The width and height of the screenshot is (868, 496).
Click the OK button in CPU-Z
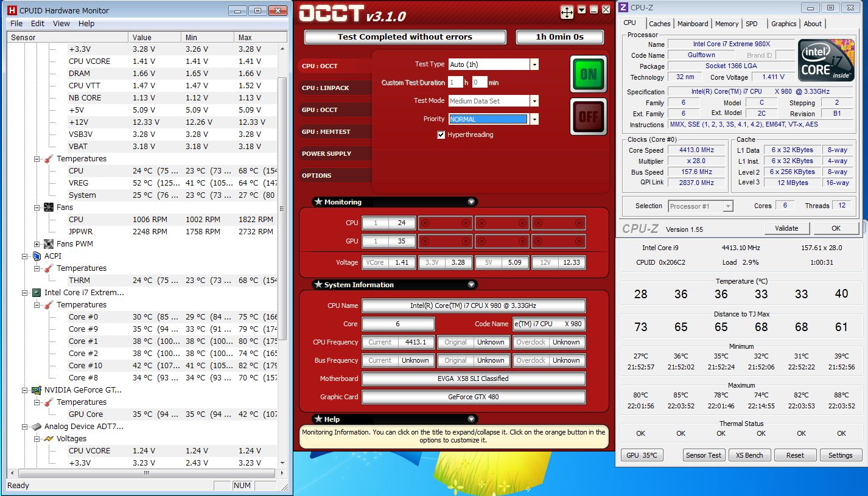[836, 228]
